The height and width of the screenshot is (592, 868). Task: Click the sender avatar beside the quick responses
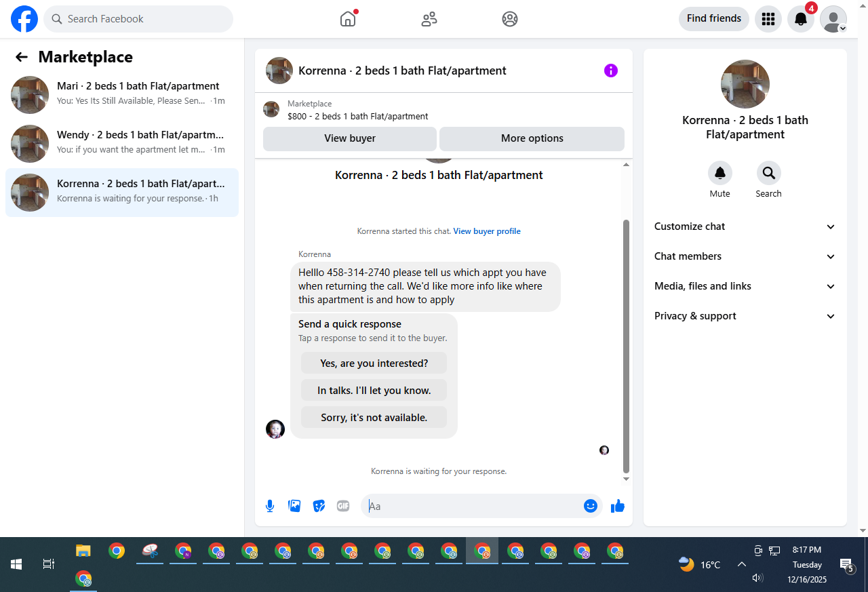click(x=275, y=429)
